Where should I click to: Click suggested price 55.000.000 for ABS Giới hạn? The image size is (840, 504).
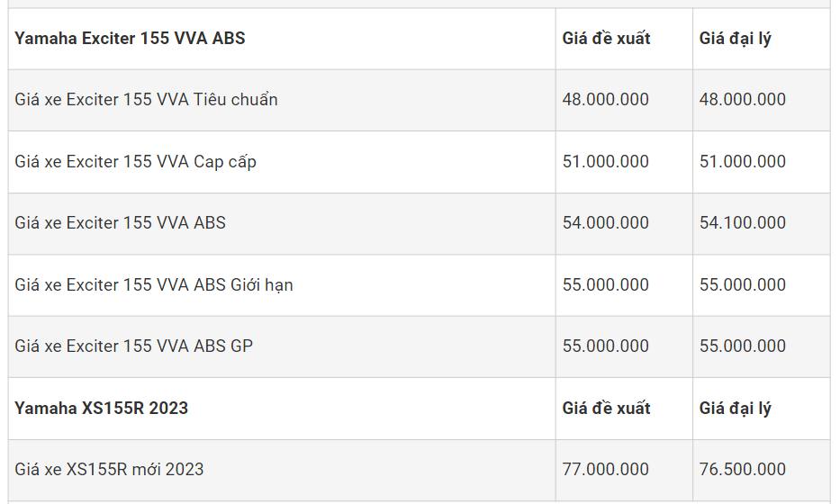(x=605, y=285)
